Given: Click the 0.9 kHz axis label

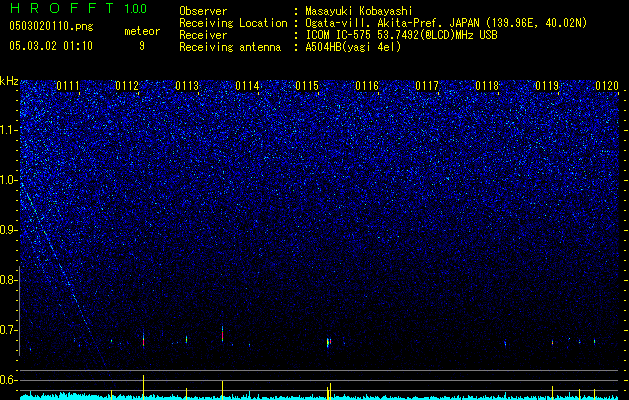Looking at the screenshot, I should point(8,230).
